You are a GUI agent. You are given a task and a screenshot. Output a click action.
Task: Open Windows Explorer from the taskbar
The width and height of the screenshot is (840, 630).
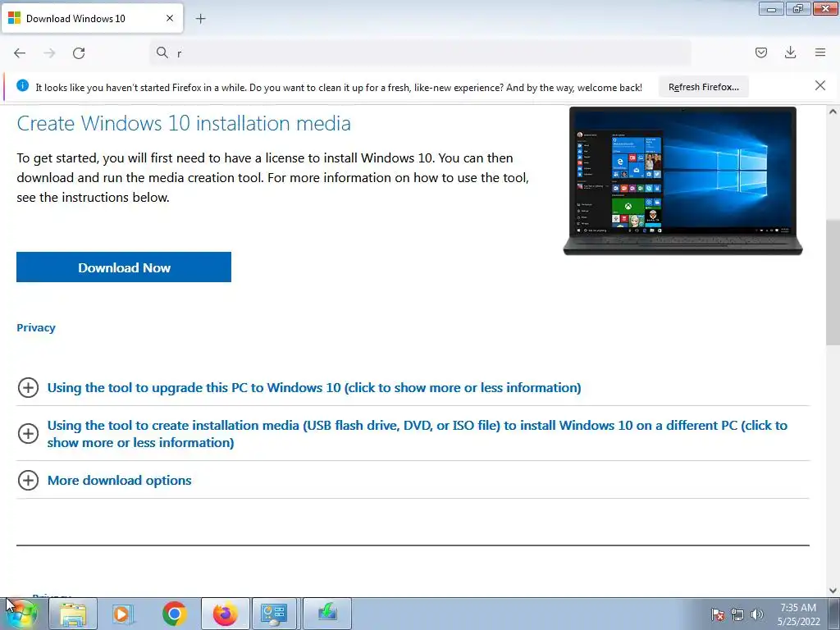[73, 614]
